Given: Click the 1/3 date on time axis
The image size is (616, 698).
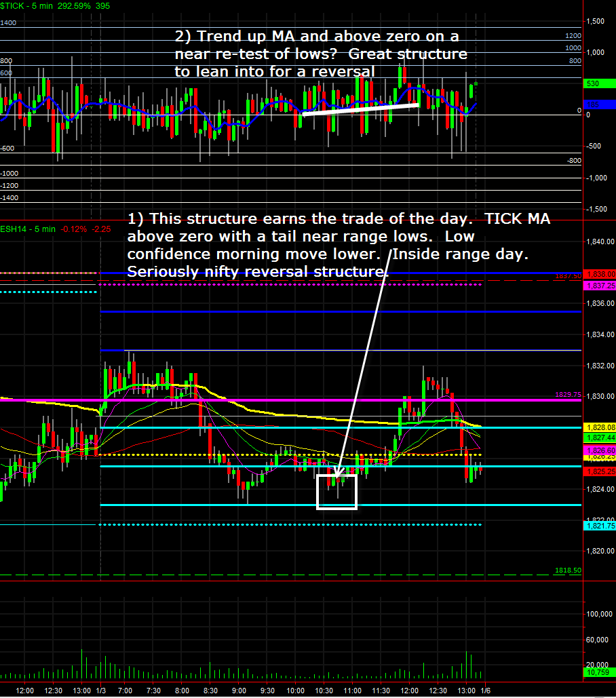Looking at the screenshot, I should point(101,691).
